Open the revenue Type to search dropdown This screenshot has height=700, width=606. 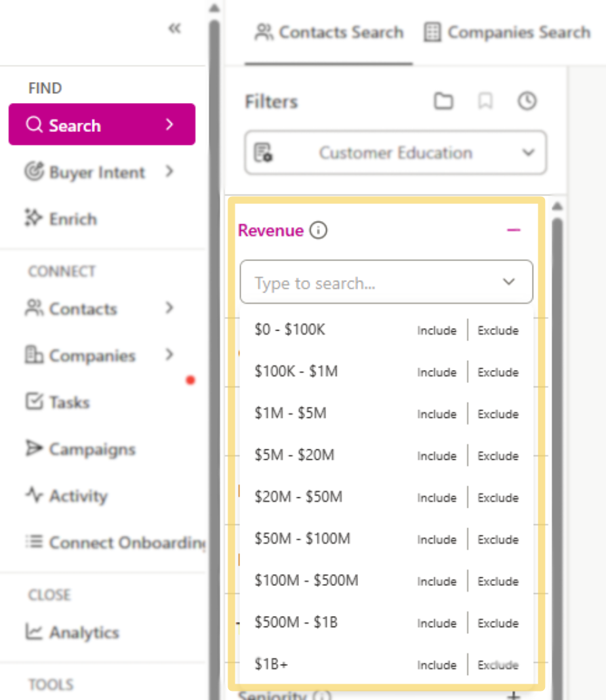coord(386,282)
